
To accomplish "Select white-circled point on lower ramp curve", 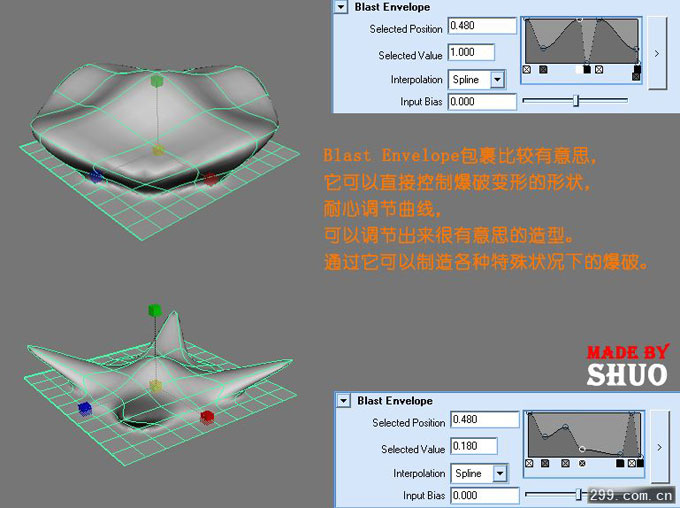I will (582, 449).
